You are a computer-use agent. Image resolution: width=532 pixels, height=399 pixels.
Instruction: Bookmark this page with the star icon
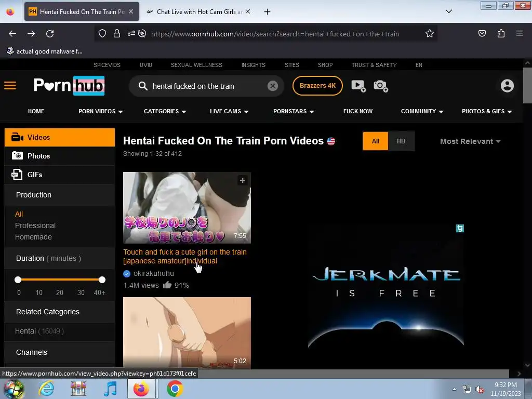[430, 33]
